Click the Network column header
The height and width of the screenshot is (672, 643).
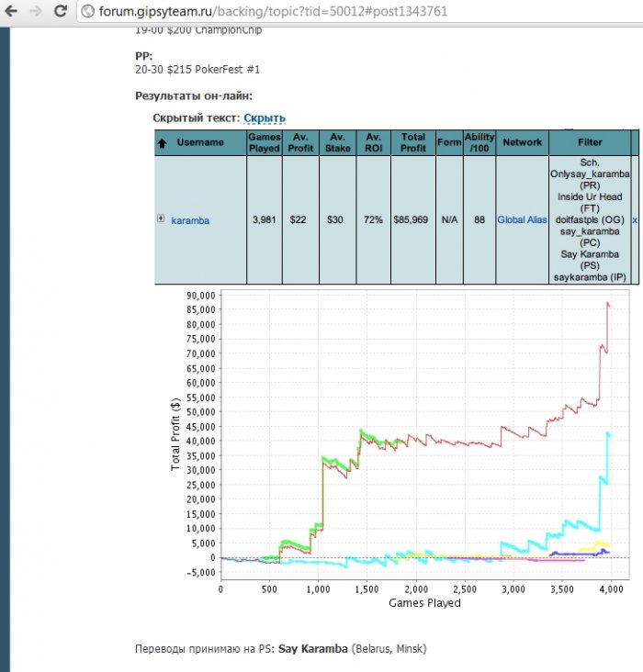pos(522,142)
